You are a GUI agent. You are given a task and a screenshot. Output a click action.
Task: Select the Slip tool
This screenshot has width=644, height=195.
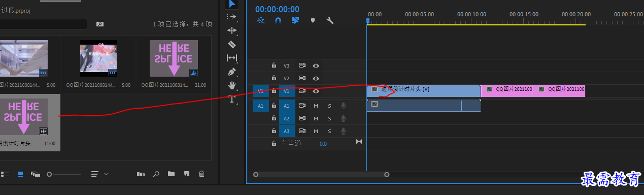(x=232, y=58)
